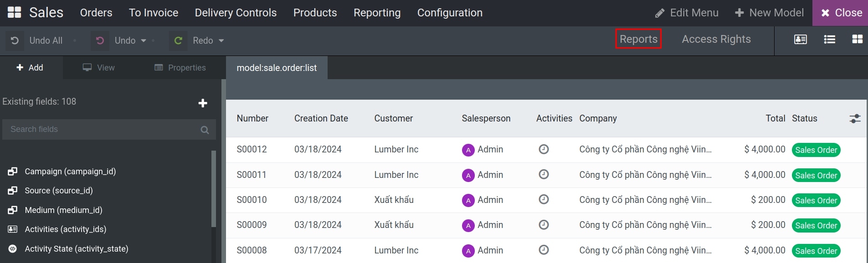Add a new field plus icon
868x263 pixels.
pyautogui.click(x=203, y=103)
